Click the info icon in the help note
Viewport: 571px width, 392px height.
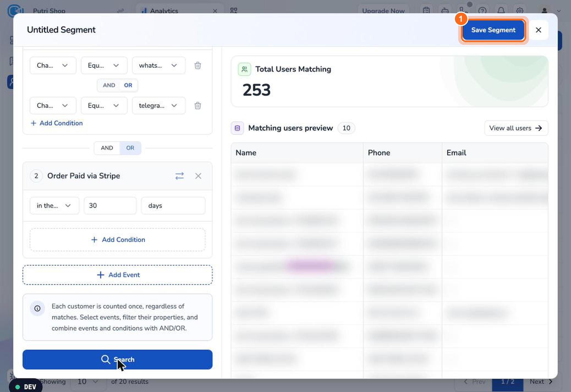tap(37, 308)
